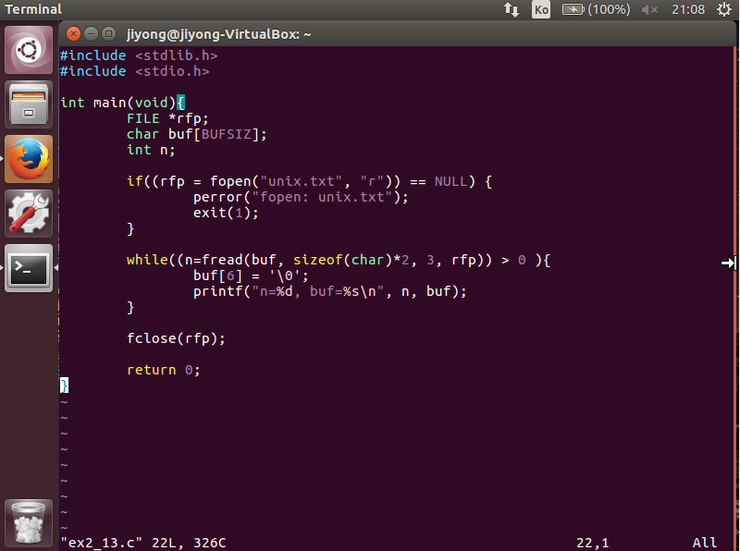740x551 pixels.
Task: Click on the printf("n=%d, buf=%s\n") line
Action: click(x=330, y=292)
